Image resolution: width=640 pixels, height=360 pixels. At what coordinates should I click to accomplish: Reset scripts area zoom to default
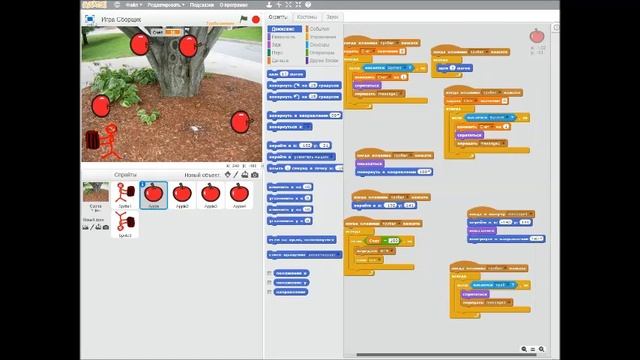[x=533, y=349]
